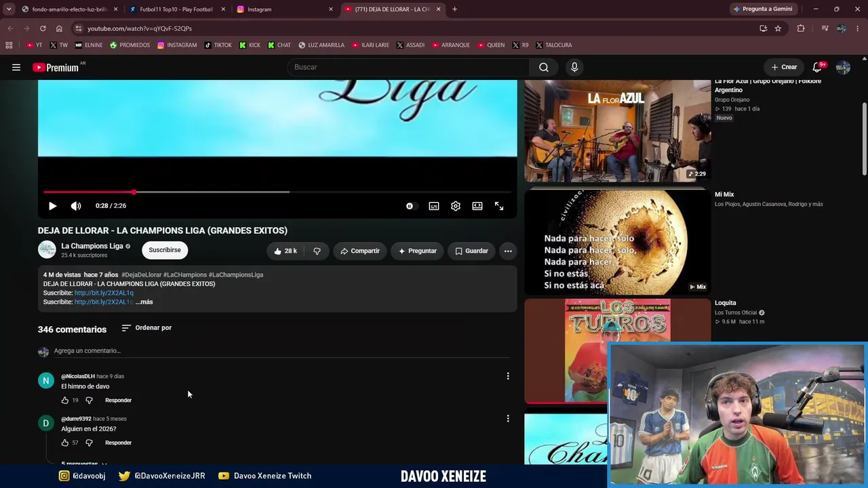Switch to the Futbol11 Top10 tab
The image size is (868, 488).
click(176, 9)
